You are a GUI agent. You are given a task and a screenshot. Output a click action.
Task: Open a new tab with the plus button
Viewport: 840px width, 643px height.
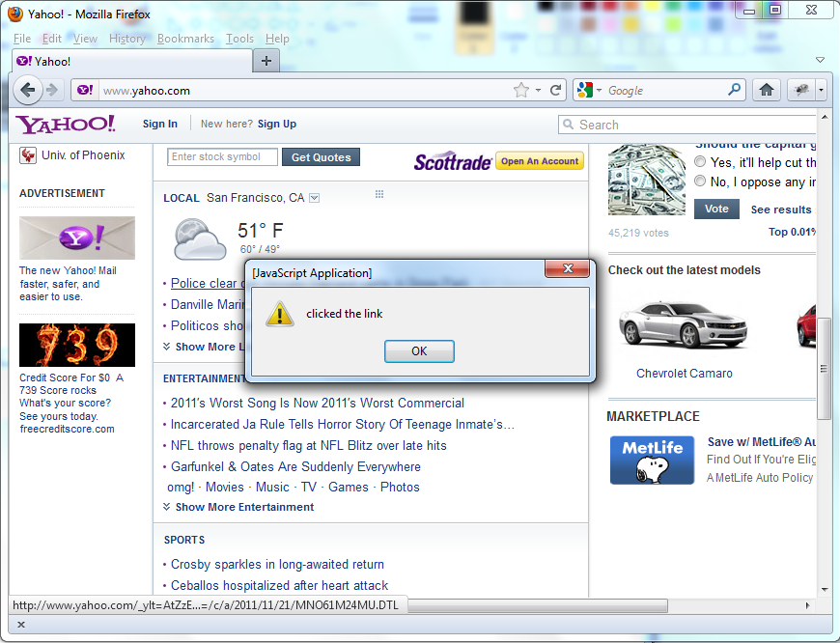click(x=266, y=61)
